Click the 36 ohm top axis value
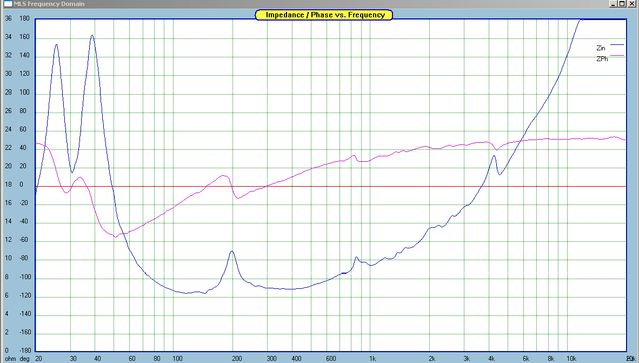Viewport: 639px width, 363px height. click(8, 18)
